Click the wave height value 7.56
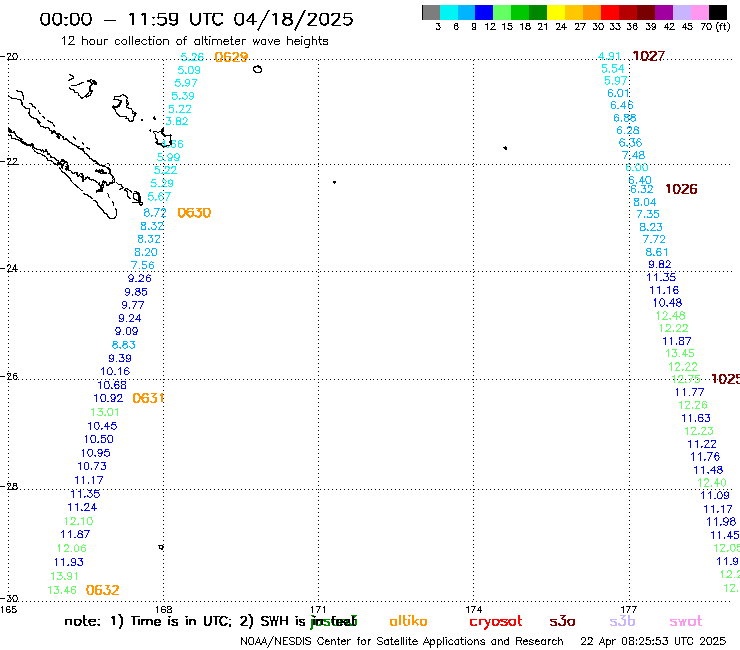Viewport: 740px width, 650px height. (x=143, y=265)
